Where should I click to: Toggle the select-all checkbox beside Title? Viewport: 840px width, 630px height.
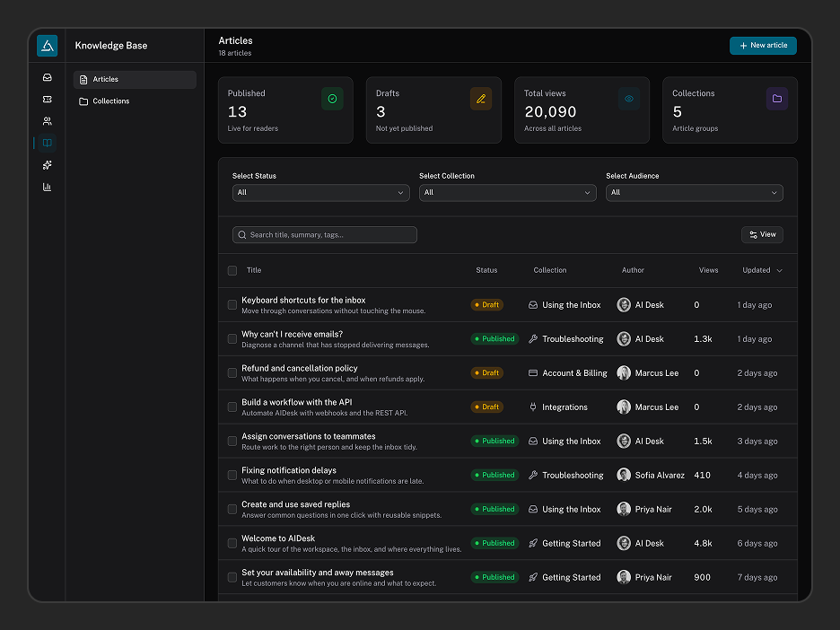coord(232,270)
